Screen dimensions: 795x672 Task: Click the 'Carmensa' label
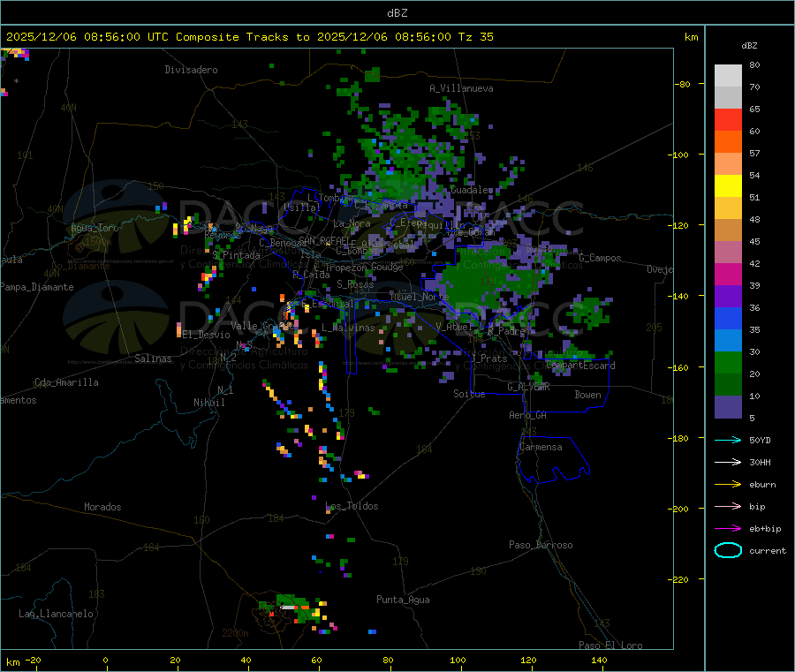(x=541, y=447)
